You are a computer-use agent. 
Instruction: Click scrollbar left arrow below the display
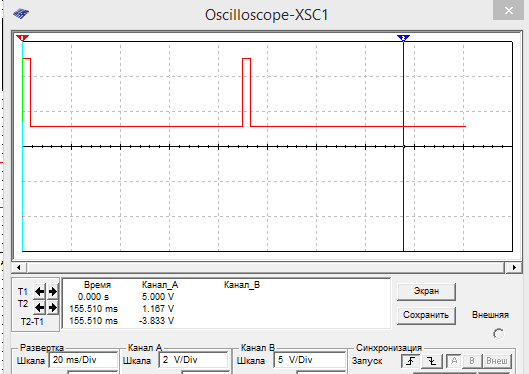tap(19, 267)
